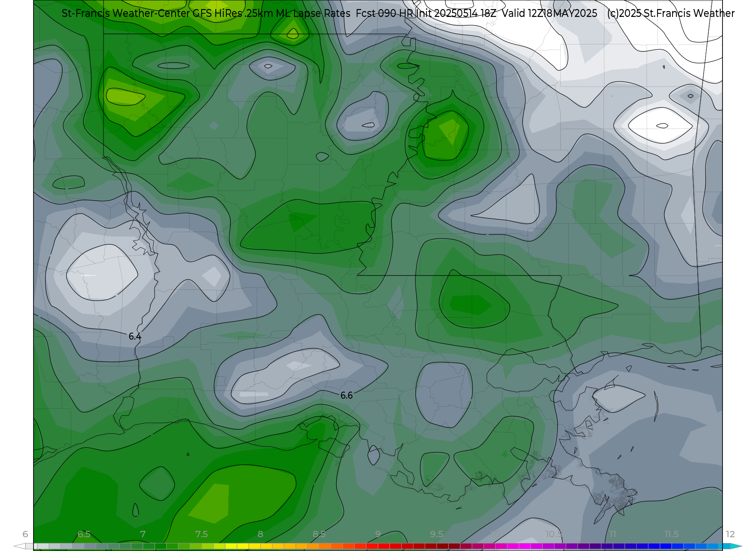Click 'GFS HiRes .25km ML Lapse Rates' text
756x551 pixels.
click(271, 13)
